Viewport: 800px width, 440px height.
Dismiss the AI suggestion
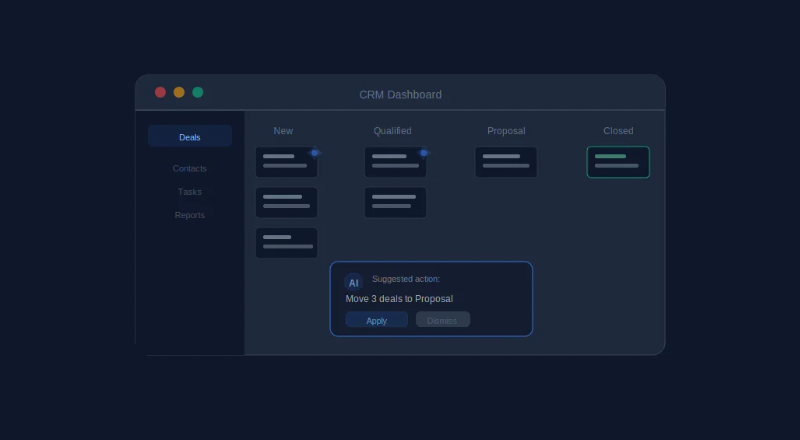click(442, 320)
